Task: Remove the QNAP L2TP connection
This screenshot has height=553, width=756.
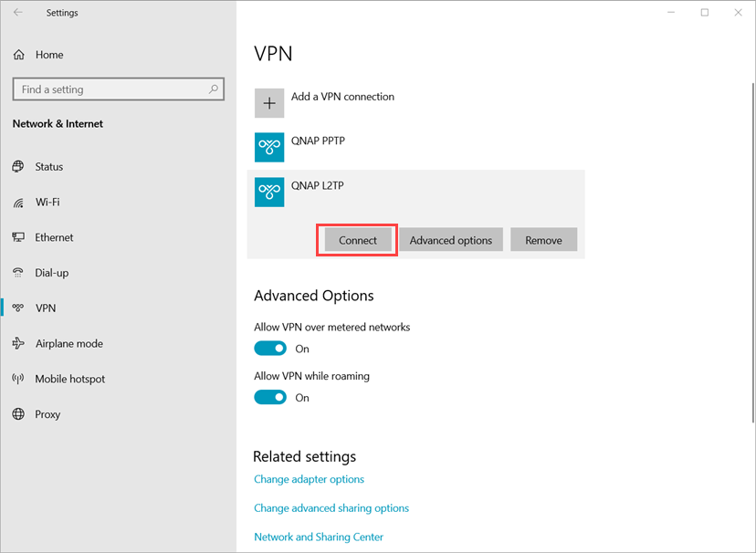Action: point(543,240)
